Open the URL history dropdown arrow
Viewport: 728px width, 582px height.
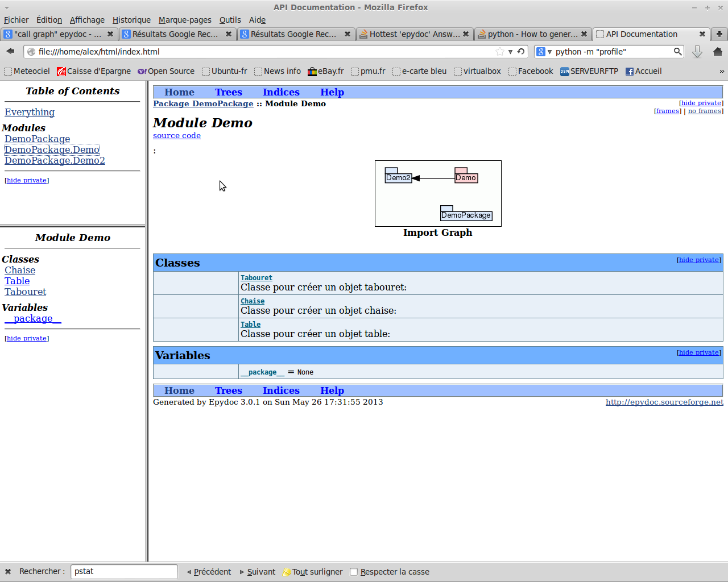click(x=511, y=52)
